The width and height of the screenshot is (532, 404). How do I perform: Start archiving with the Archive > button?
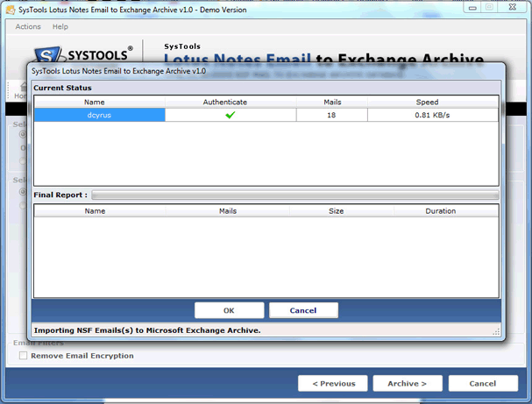(x=408, y=383)
